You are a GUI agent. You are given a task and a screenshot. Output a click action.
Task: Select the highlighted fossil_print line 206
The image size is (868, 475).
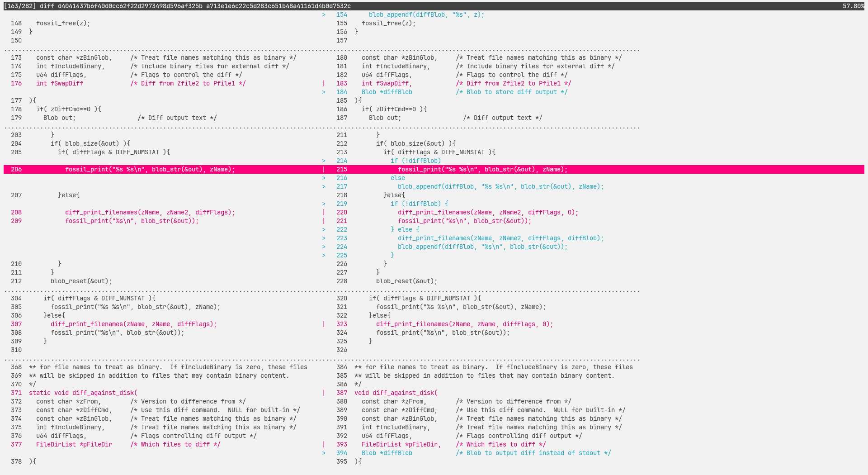[150, 170]
